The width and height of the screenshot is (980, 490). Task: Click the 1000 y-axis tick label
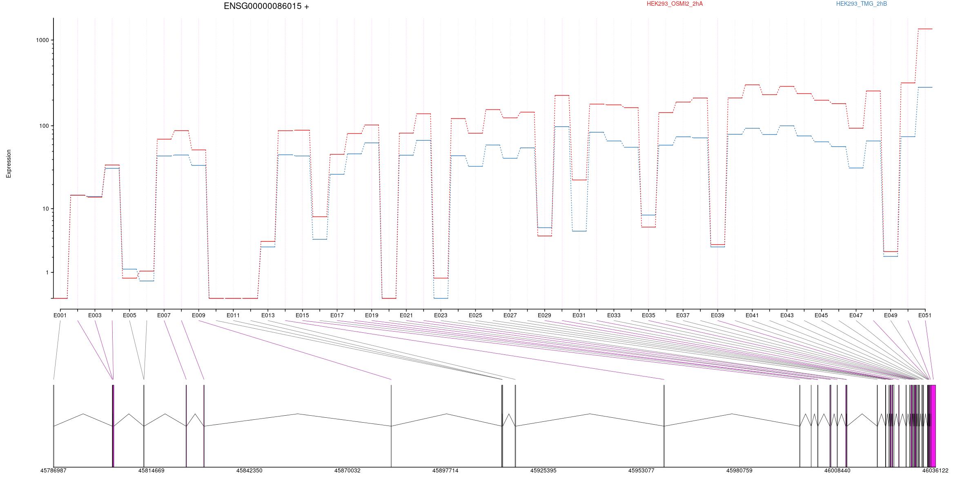point(42,40)
